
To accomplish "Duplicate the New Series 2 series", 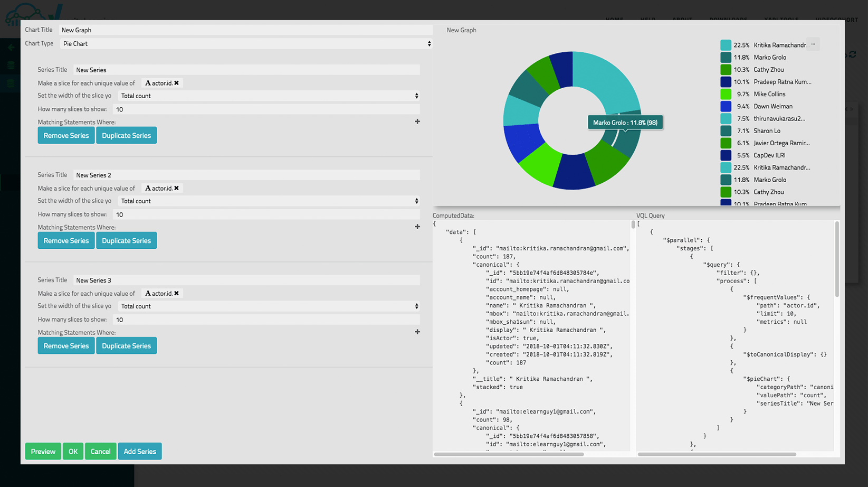I will click(126, 241).
